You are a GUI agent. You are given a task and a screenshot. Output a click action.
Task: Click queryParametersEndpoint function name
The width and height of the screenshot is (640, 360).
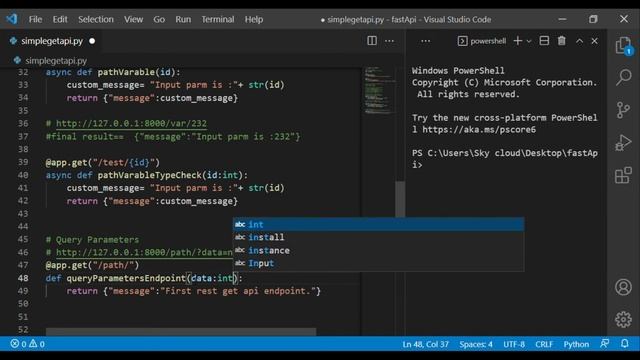pos(126,278)
